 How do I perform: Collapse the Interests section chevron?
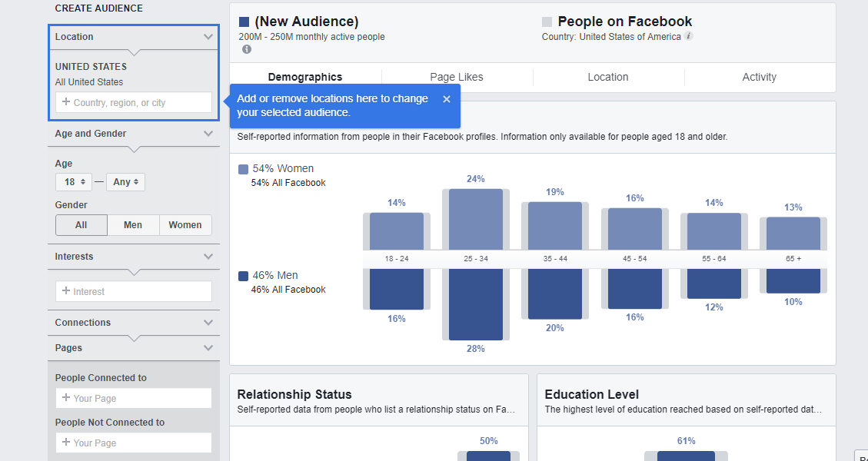pos(208,256)
